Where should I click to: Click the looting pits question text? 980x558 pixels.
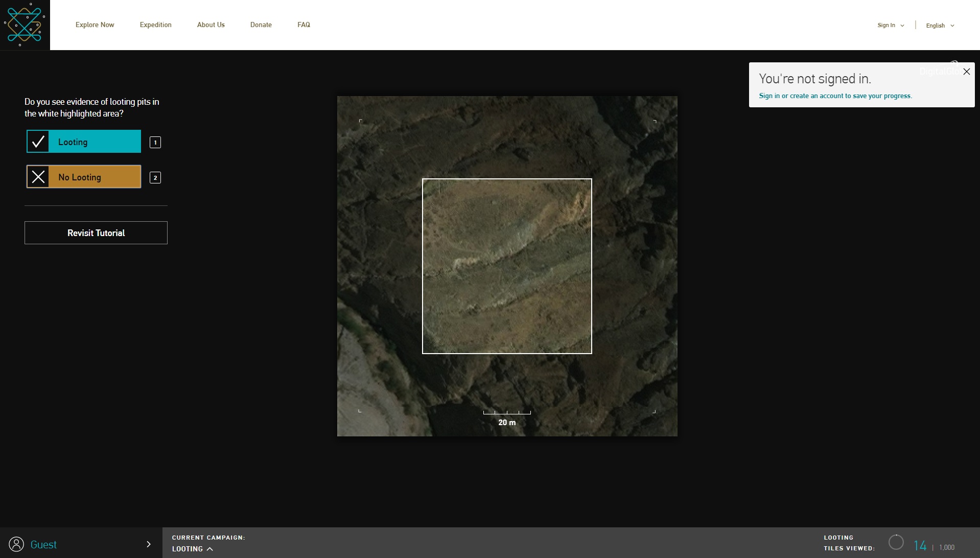pos(92,107)
